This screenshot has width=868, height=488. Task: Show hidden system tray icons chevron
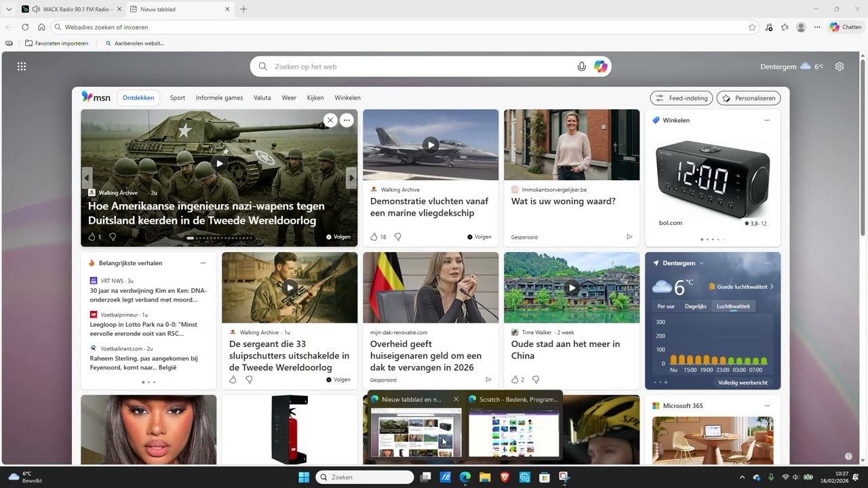[742, 477]
